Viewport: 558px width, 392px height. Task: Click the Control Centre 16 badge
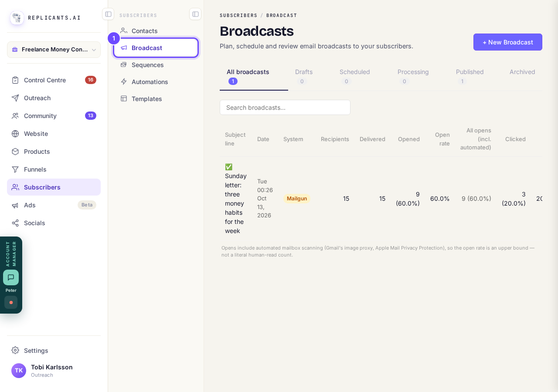tap(91, 80)
